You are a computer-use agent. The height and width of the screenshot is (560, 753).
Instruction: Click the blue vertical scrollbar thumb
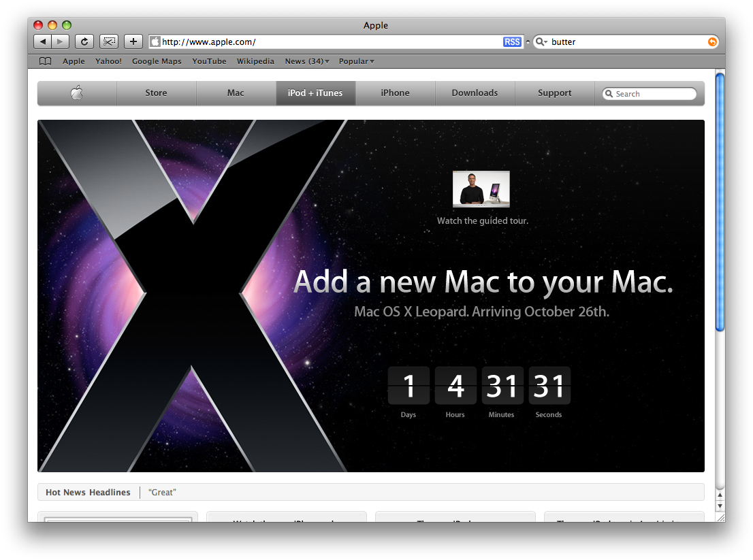pyautogui.click(x=720, y=201)
